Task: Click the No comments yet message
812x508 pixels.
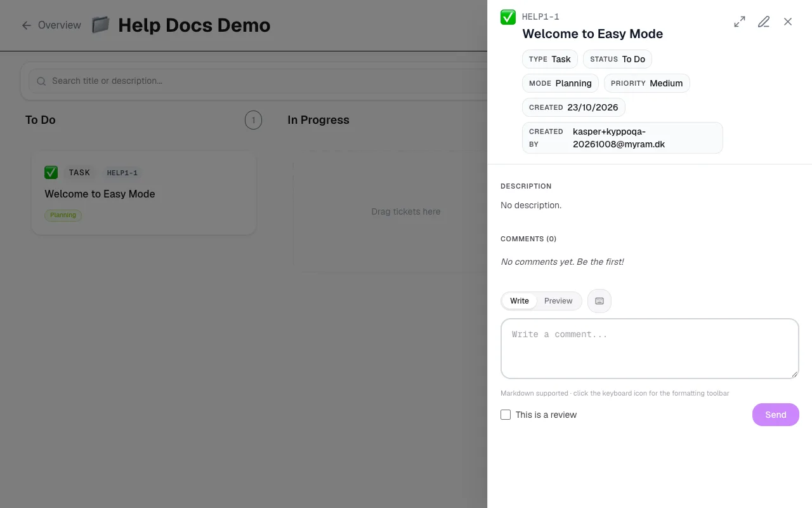Action: [562, 262]
